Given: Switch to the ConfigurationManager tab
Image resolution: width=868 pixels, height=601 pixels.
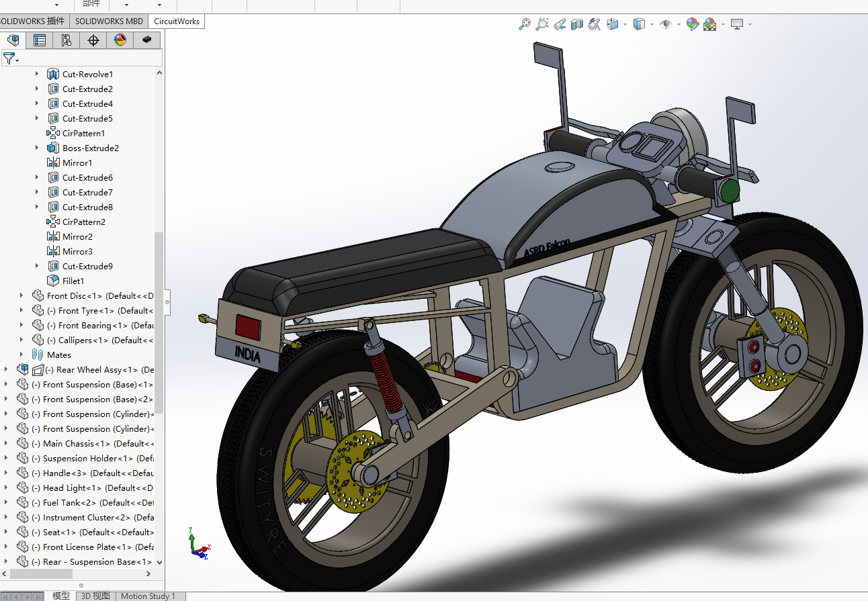Looking at the screenshot, I should [67, 40].
